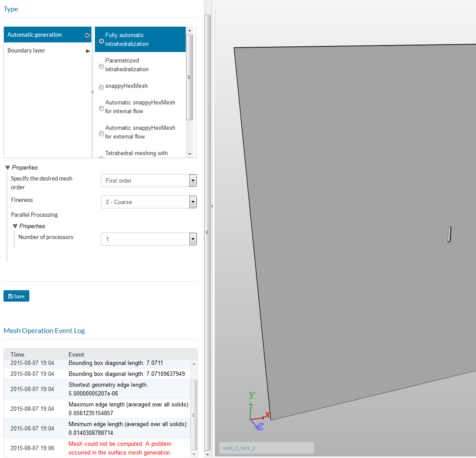Open the Automatic generation menu item

click(48, 35)
